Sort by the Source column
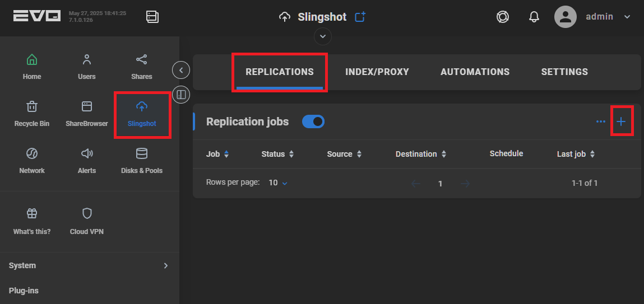This screenshot has width=644, height=304. (344, 155)
